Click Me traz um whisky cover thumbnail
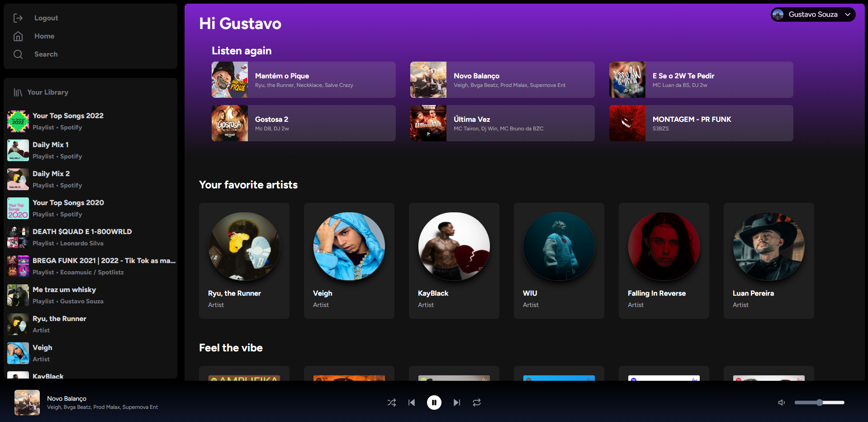The image size is (868, 422). (x=18, y=295)
